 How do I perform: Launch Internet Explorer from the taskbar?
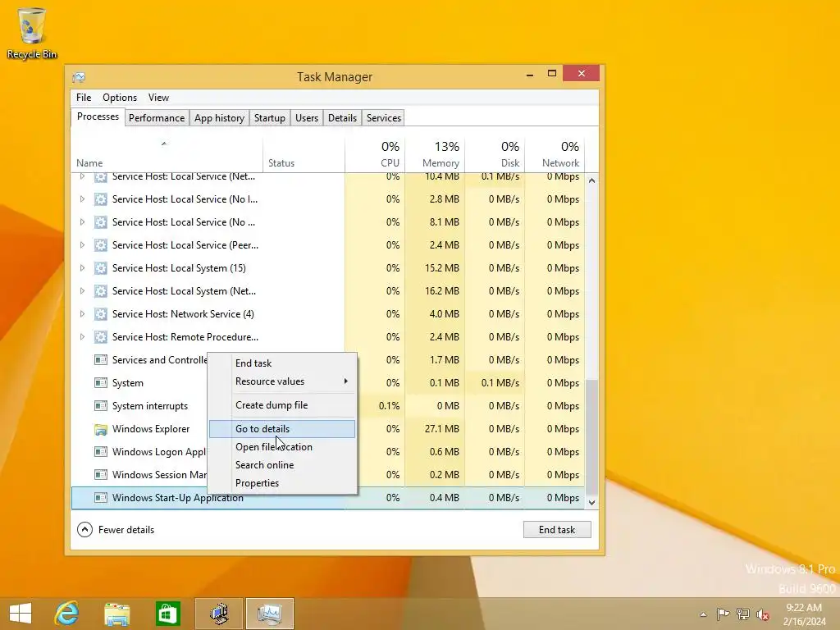coord(67,614)
